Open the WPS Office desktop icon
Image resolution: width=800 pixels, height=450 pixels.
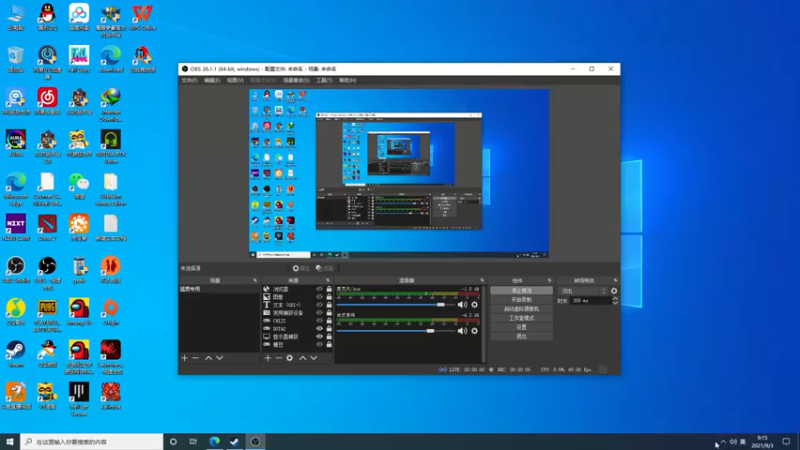pyautogui.click(x=142, y=17)
